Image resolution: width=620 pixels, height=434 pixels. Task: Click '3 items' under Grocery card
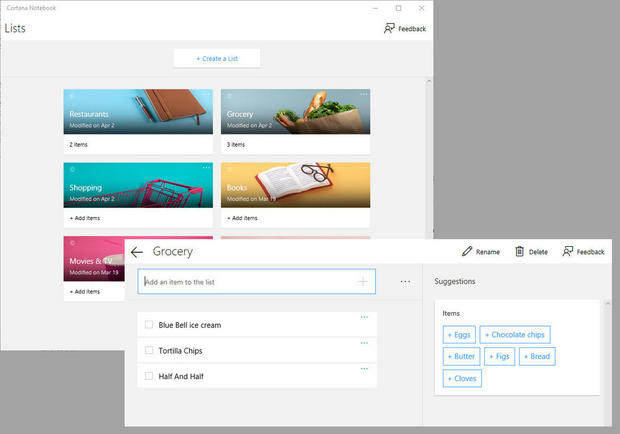[x=236, y=145]
